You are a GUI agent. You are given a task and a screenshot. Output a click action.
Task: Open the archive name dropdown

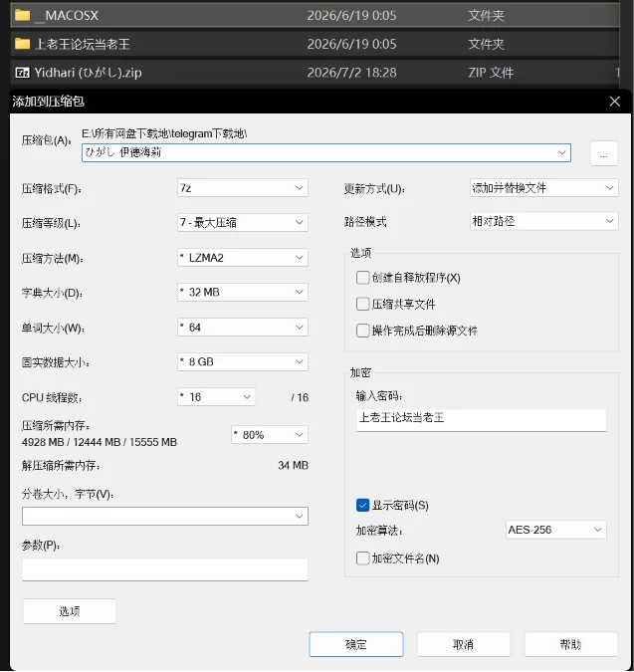tap(561, 152)
